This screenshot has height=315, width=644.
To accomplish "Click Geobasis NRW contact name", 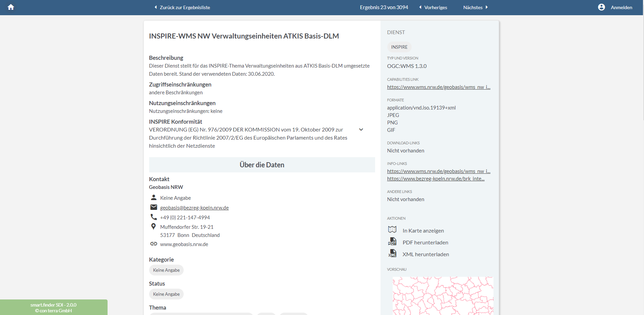I will 166,187.
